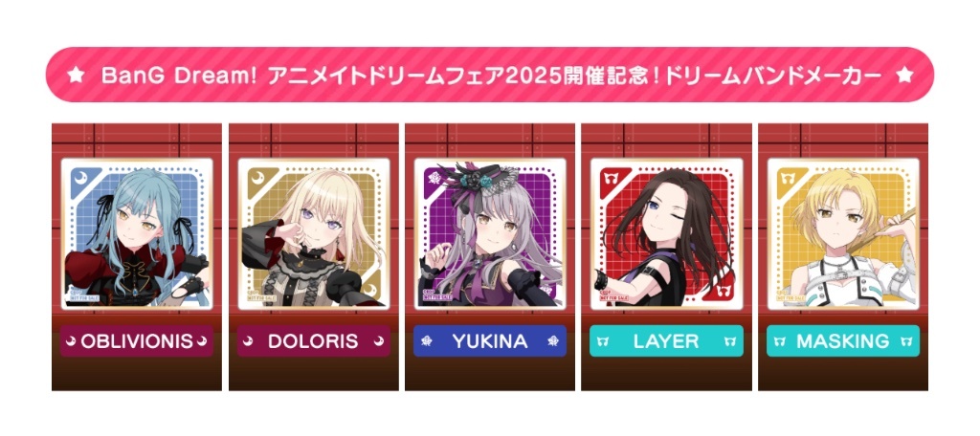The height and width of the screenshot is (436, 980).
Task: Open the blue-haired Oblivionis character card
Action: [136, 233]
